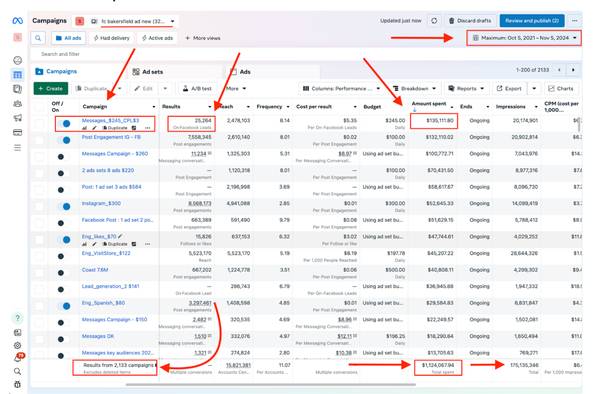Image resolution: width=600 pixels, height=394 pixels.
Task: Open the Campaign column header dropdown arrow
Action: (154, 107)
